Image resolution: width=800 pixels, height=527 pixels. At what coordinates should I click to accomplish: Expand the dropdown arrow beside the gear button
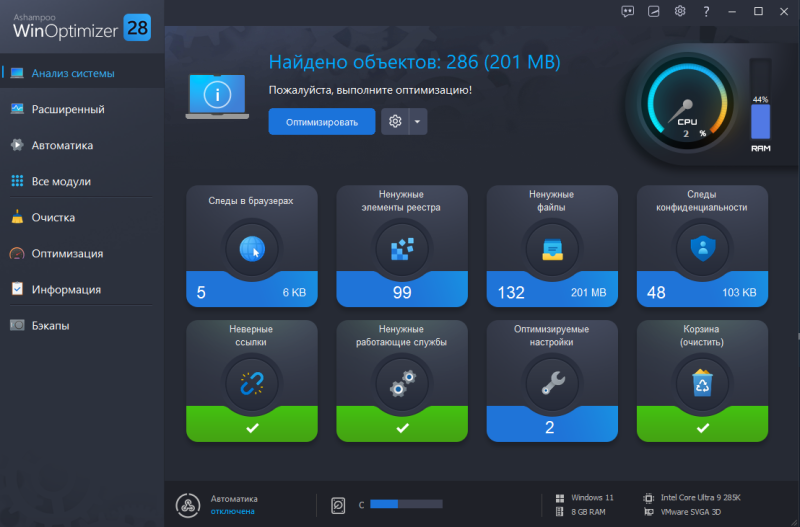coord(418,121)
